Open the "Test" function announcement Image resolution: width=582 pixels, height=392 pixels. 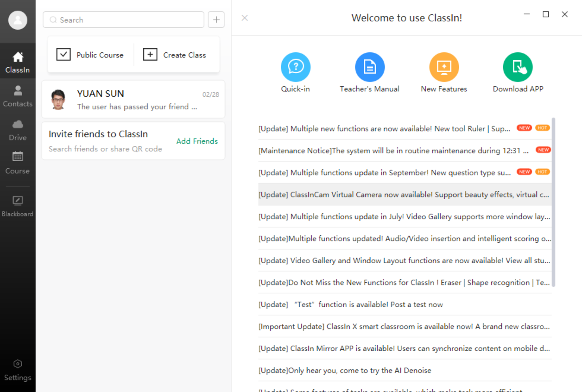click(405, 304)
